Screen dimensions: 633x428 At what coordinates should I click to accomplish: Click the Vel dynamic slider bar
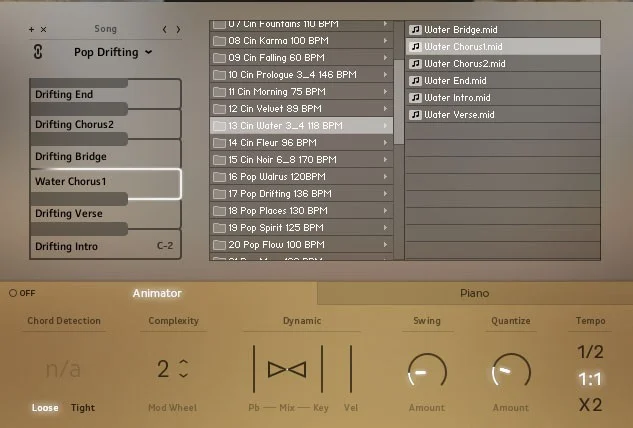click(x=351, y=369)
